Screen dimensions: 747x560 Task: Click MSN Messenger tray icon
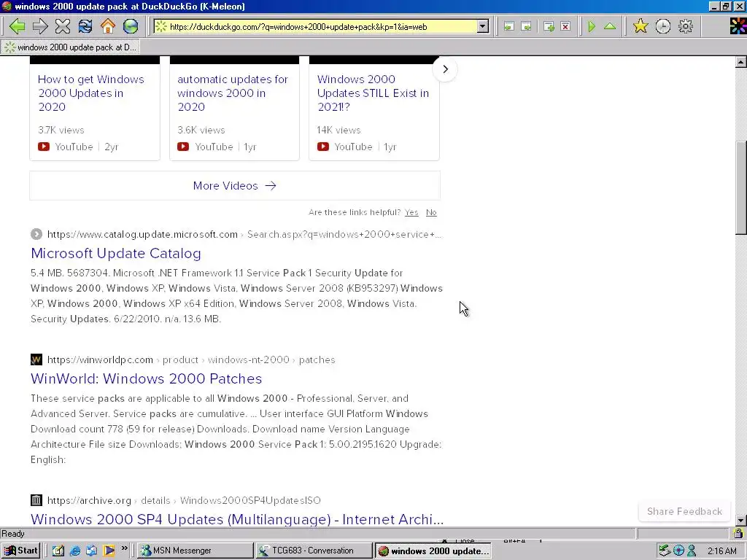click(x=692, y=551)
